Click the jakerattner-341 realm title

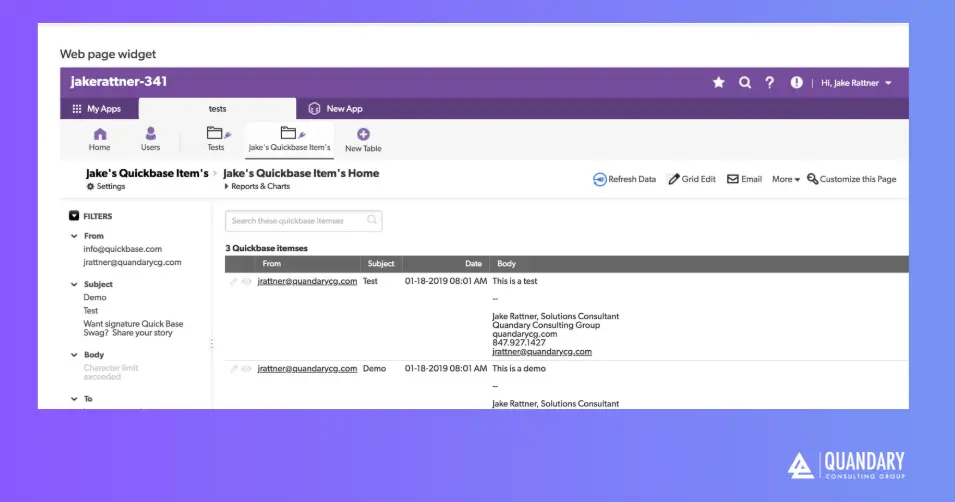coord(119,82)
